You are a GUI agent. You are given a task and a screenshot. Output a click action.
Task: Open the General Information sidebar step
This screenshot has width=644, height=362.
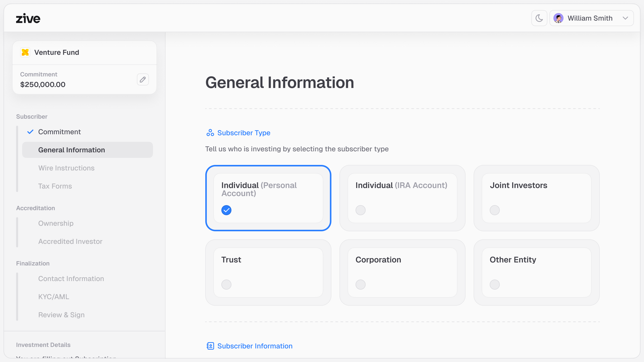(x=71, y=150)
